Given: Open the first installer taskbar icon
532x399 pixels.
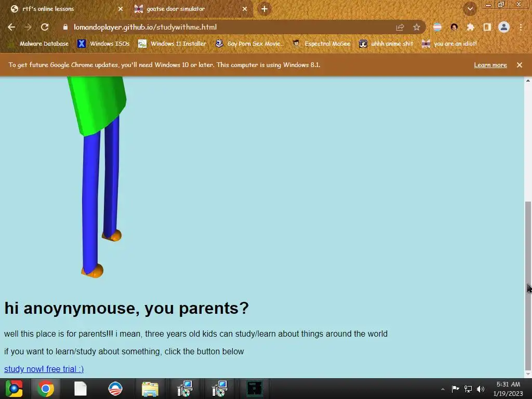Looking at the screenshot, I should point(185,389).
